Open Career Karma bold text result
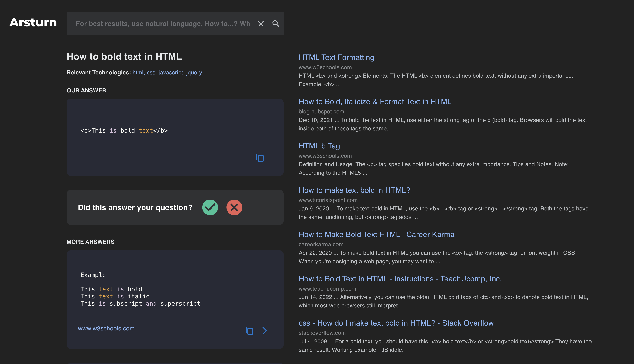Image resolution: width=634 pixels, height=364 pixels. tap(376, 235)
